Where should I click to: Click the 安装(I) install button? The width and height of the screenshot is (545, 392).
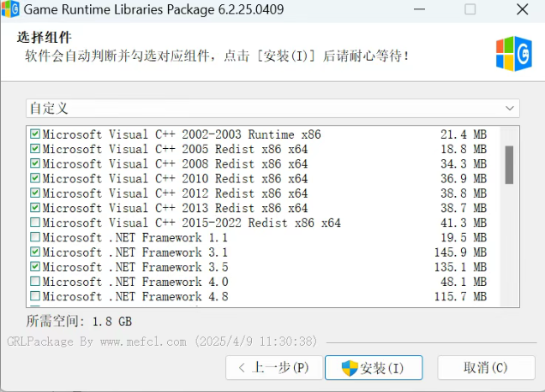[374, 368]
